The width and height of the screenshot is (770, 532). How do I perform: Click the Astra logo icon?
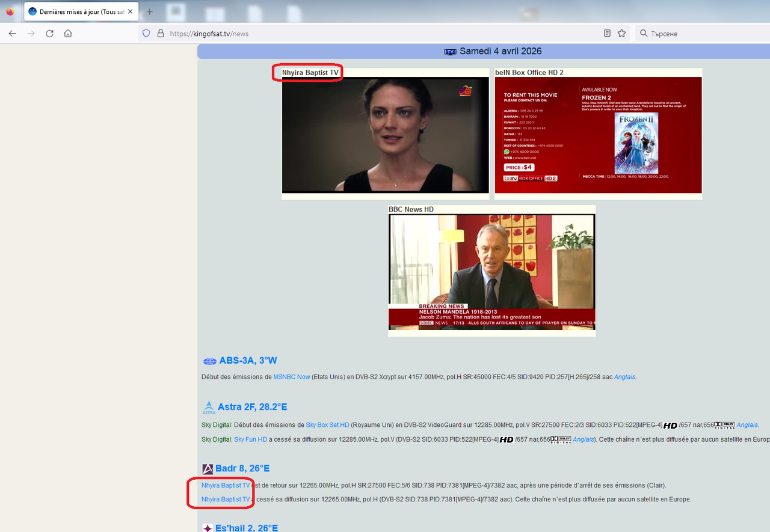[x=209, y=408]
